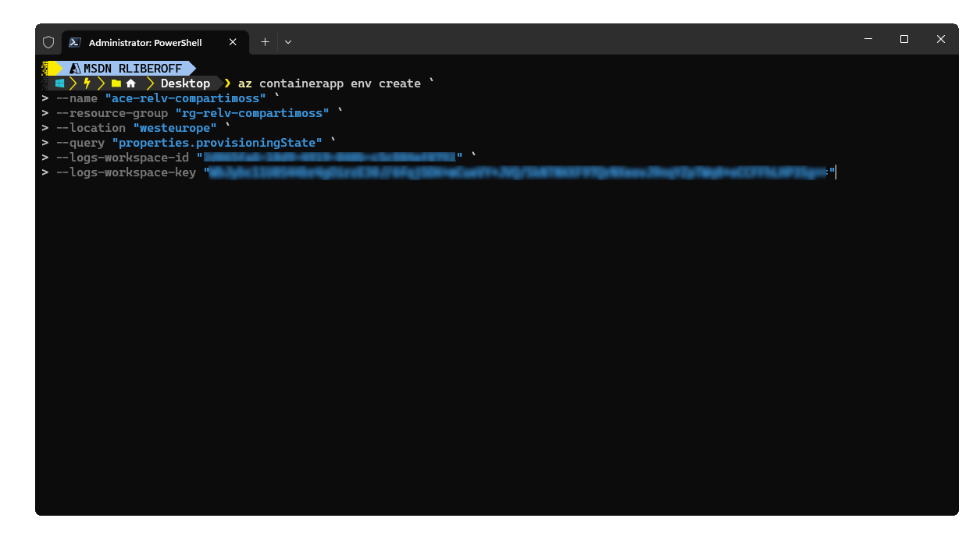Click "containerapp" in the command line

(301, 83)
